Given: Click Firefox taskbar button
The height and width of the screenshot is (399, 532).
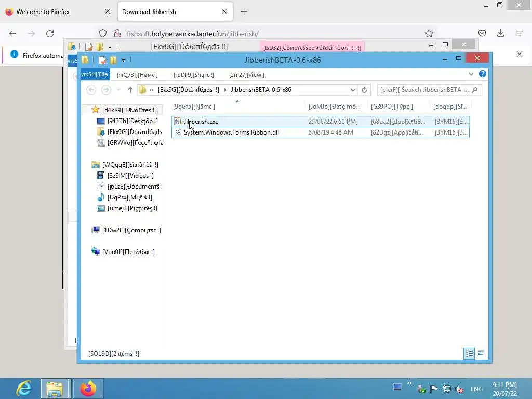Looking at the screenshot, I should tap(88, 389).
